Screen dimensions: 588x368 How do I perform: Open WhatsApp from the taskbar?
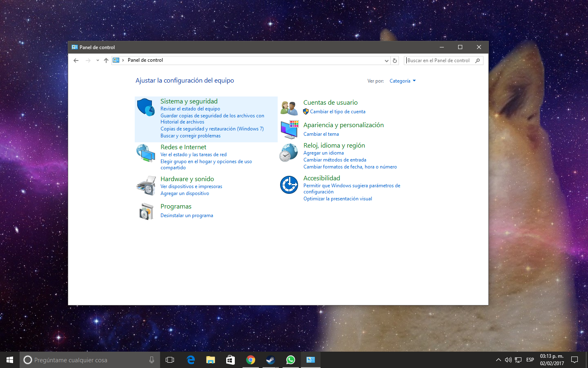(290, 360)
